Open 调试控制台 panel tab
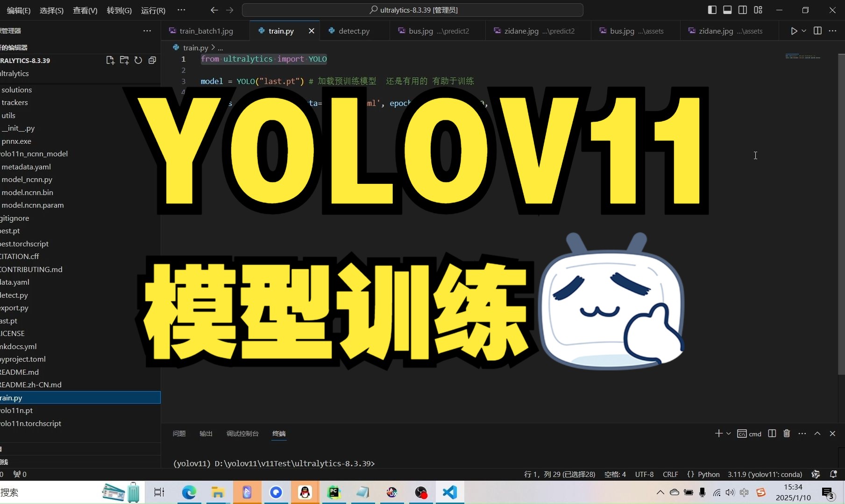This screenshot has height=504, width=845. [242, 434]
